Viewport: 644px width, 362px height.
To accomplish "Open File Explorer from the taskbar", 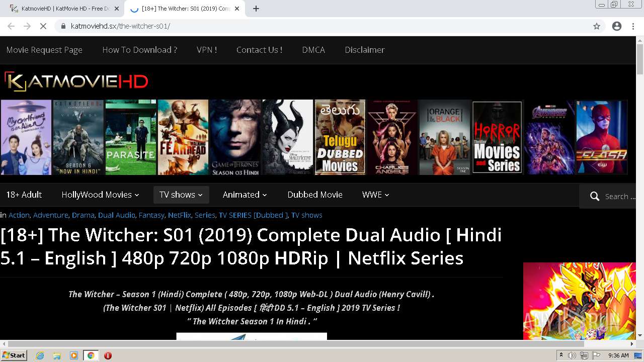I will tap(57, 355).
